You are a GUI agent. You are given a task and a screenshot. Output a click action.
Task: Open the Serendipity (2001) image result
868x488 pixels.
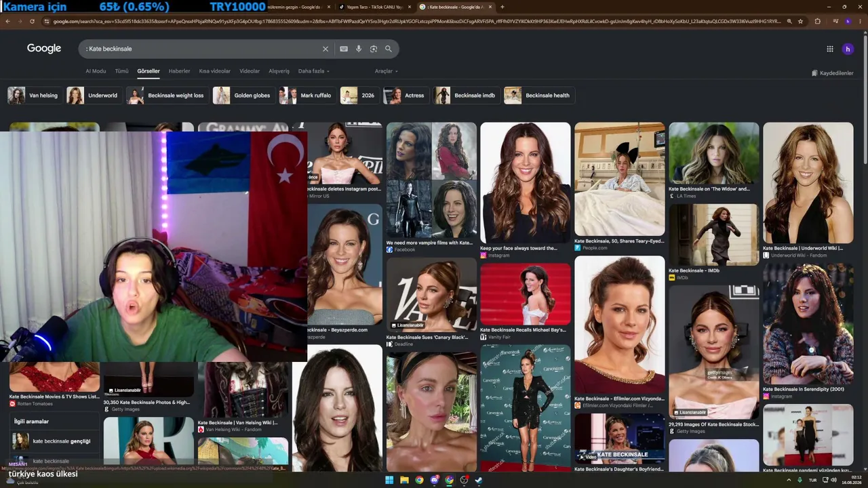[x=808, y=324]
